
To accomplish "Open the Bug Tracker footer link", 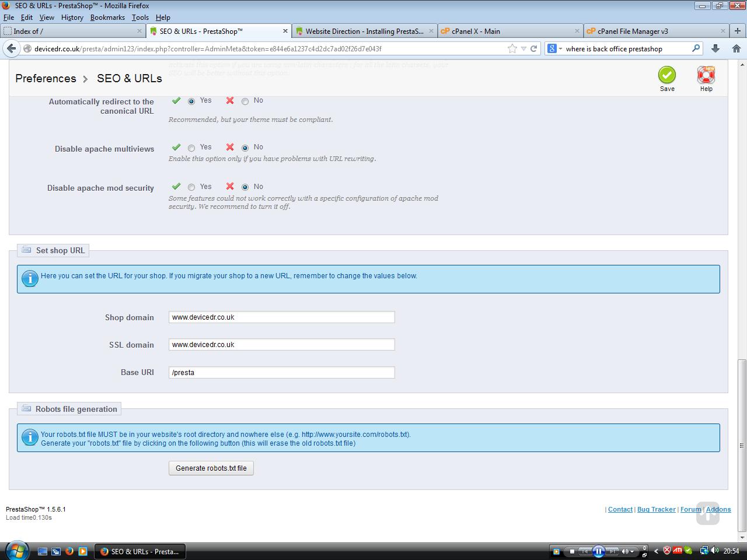I will [657, 509].
